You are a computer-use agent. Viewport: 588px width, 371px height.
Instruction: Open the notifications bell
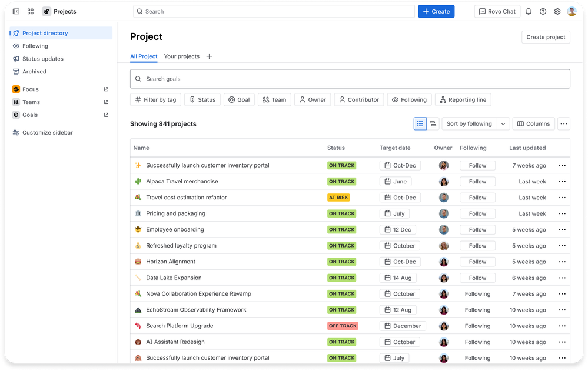(x=529, y=11)
